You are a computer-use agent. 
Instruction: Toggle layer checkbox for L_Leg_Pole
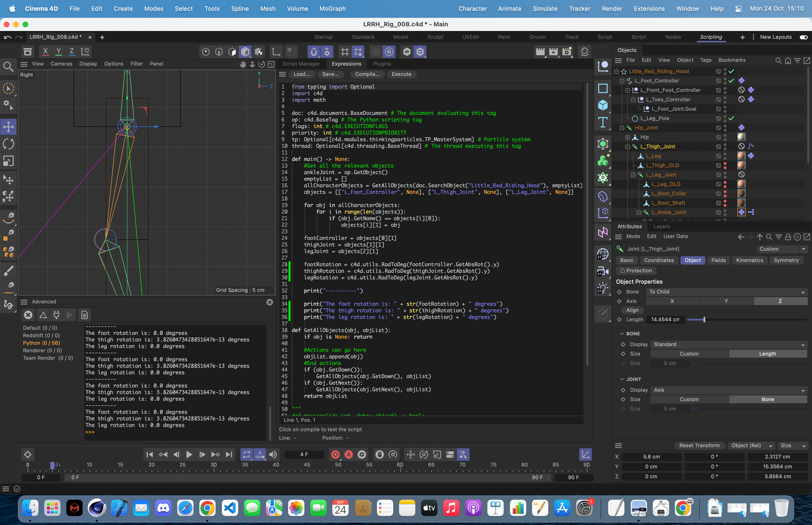(x=718, y=118)
